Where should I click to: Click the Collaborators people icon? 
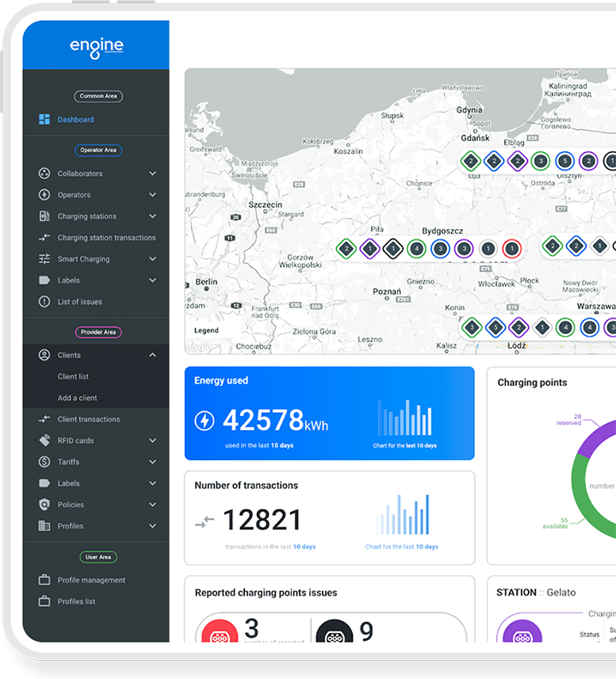coord(44,174)
